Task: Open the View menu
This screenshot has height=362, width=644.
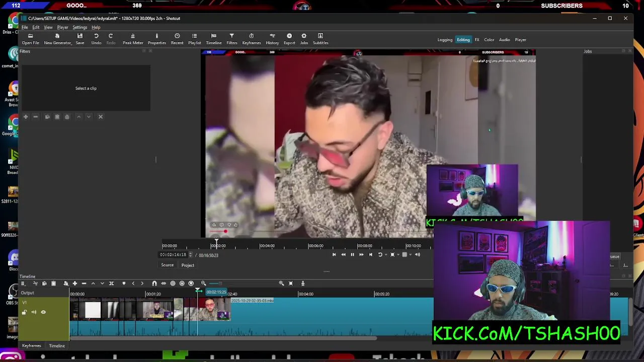Action: click(48, 27)
